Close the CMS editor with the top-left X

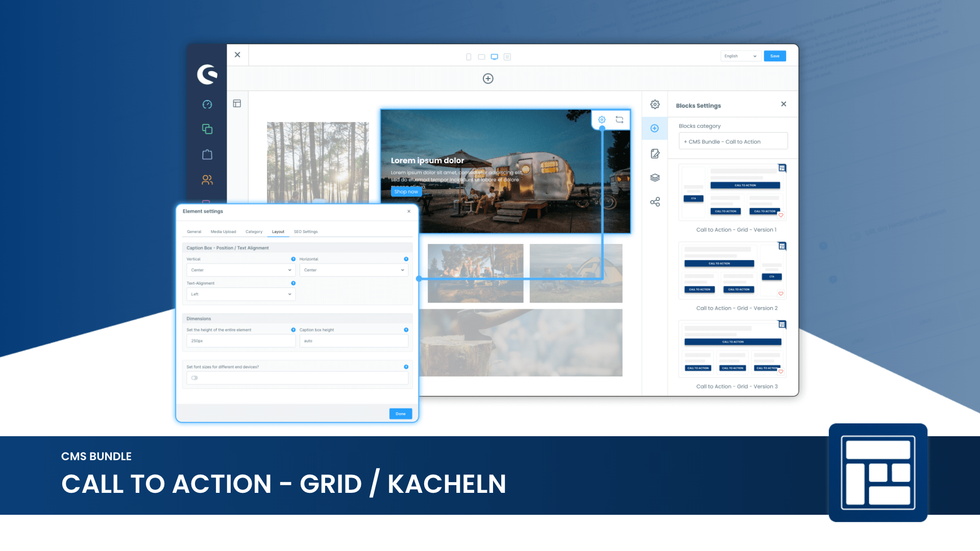237,55
